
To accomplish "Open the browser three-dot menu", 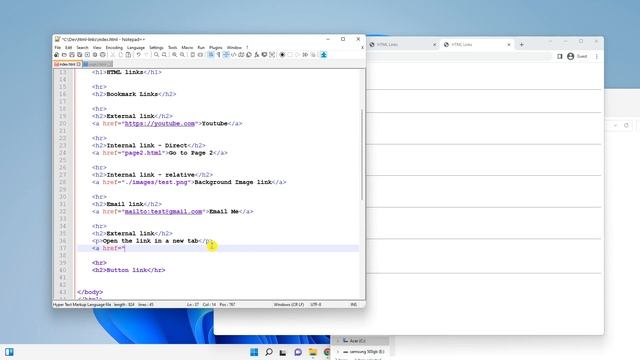I will [x=597, y=56].
